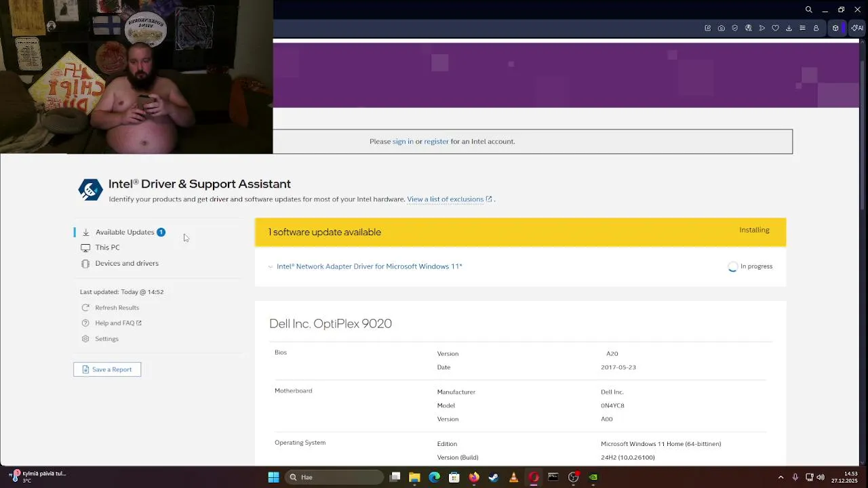The height and width of the screenshot is (488, 868).
Task: Select Available Updates in the sidebar
Action: click(125, 232)
